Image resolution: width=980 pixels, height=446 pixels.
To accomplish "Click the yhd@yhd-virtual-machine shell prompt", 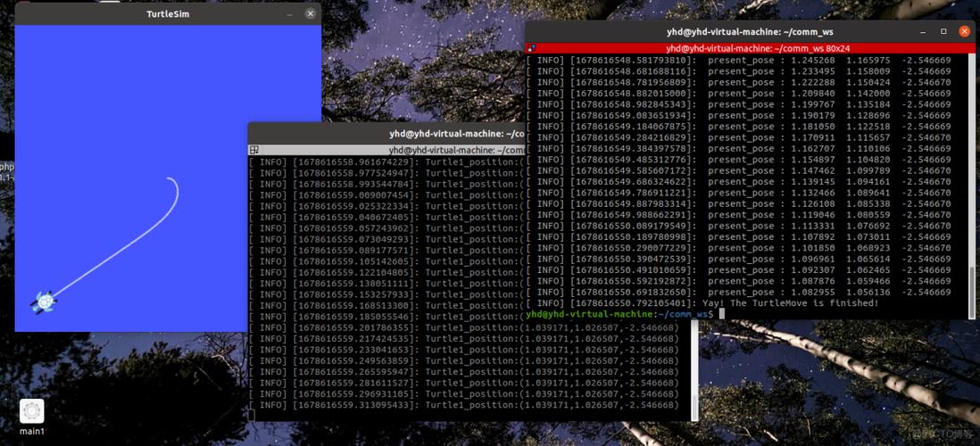I will click(x=619, y=314).
